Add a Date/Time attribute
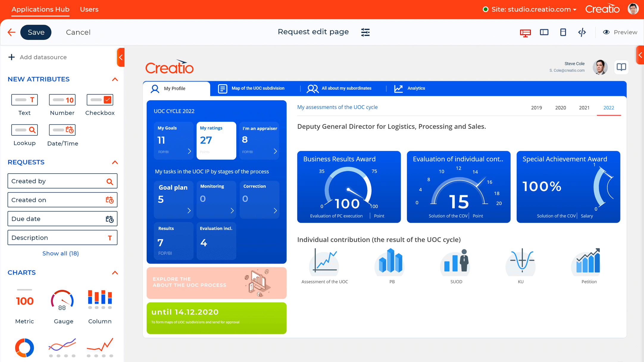This screenshot has width=644, height=362. [x=62, y=130]
